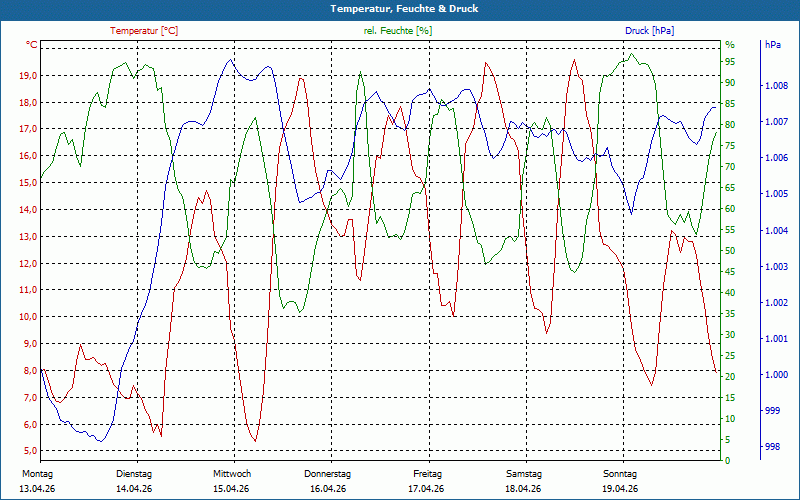Click the '16,0' temperature axis value
This screenshot has width=800, height=500.
tap(28, 156)
